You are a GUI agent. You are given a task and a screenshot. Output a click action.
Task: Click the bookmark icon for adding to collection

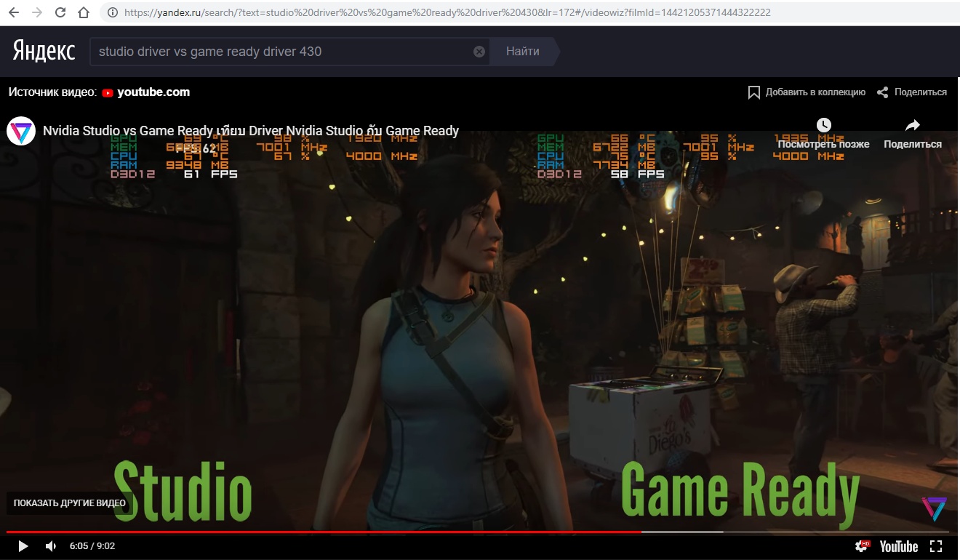click(754, 92)
